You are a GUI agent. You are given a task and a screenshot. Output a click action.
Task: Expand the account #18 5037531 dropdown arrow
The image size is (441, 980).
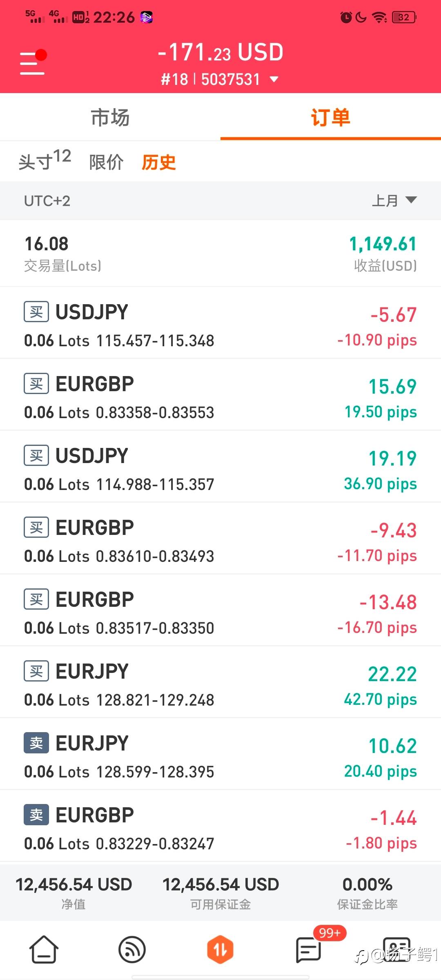(x=274, y=79)
